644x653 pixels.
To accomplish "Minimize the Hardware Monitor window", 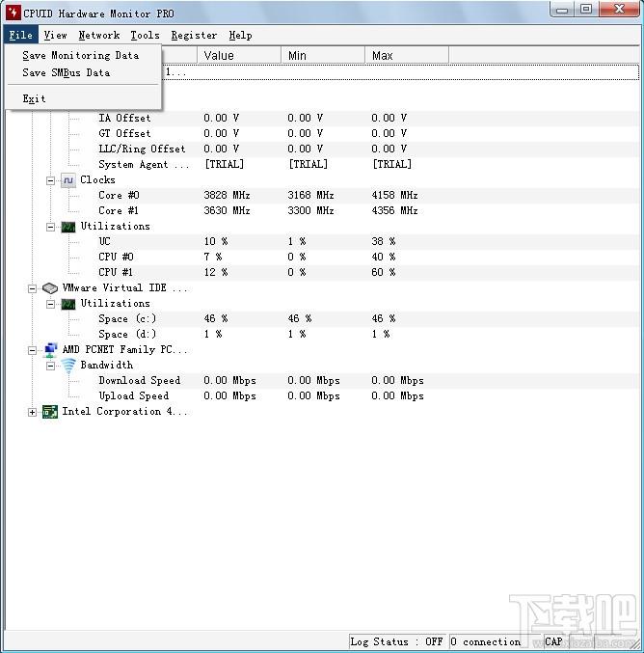I will [562, 9].
